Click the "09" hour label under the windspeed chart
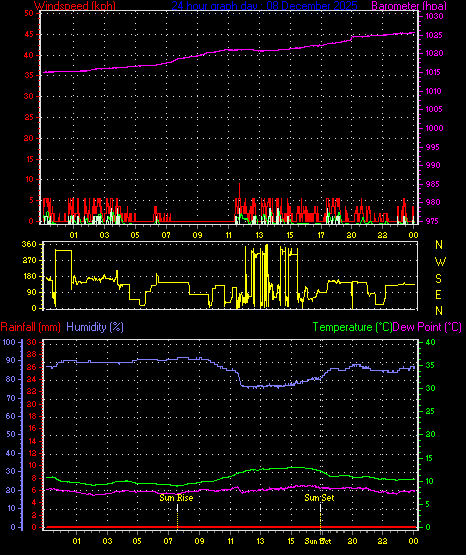 point(197,235)
